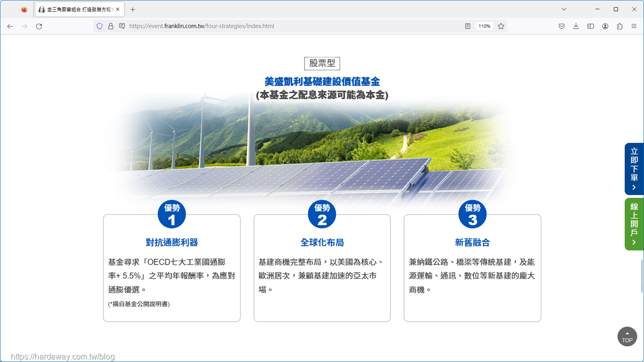Toggle reader view icon
Screen dimensions: 644x362
coord(468,26)
